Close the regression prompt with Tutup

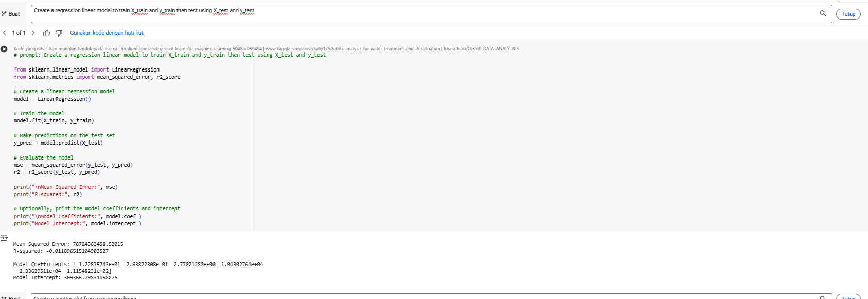point(848,14)
